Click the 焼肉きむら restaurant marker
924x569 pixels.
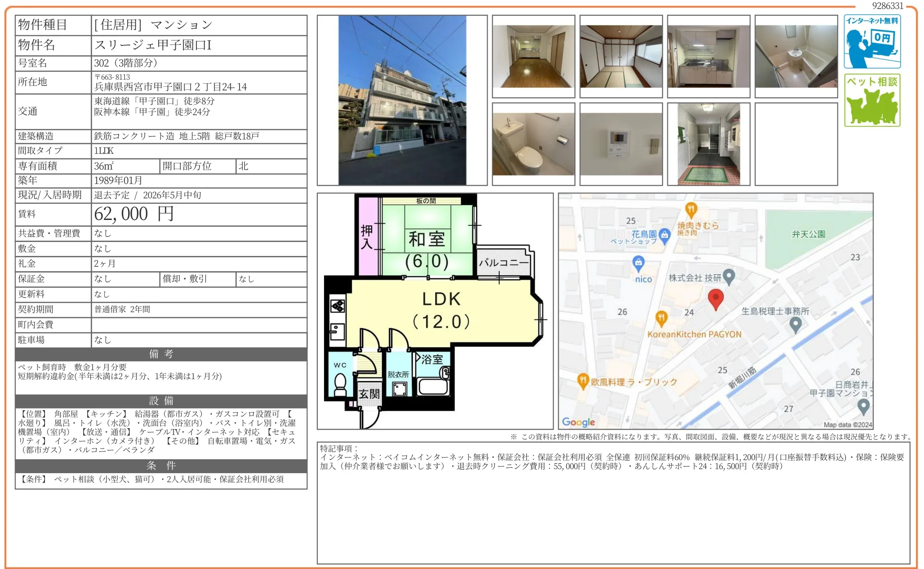691,210
